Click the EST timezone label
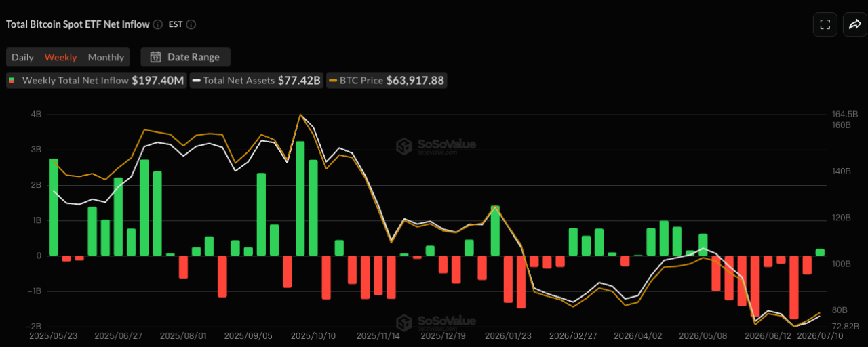 (175, 24)
